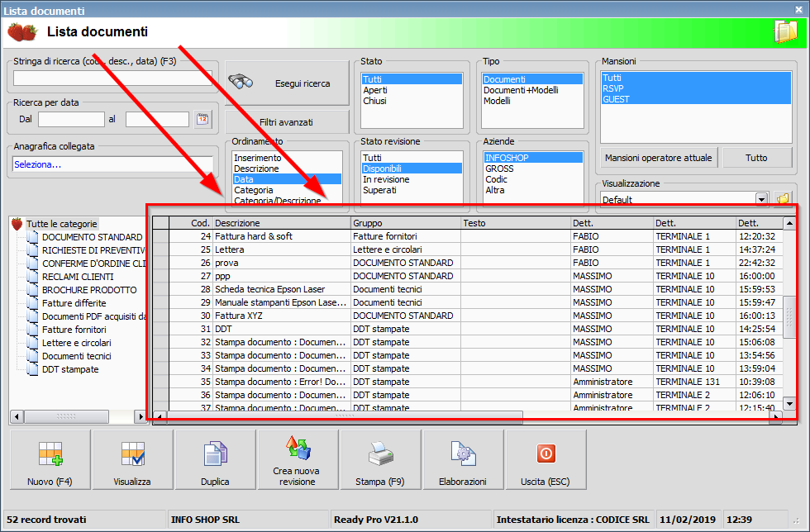This screenshot has height=532, width=810.
Task: Select BROCHURE PRODOTTO category in tree
Action: 89,290
